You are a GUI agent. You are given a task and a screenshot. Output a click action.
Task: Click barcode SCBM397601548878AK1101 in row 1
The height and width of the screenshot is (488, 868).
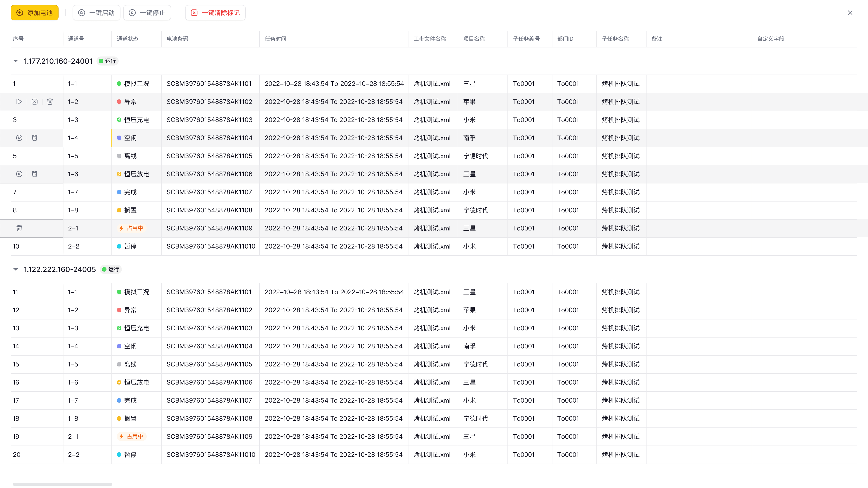tap(209, 84)
